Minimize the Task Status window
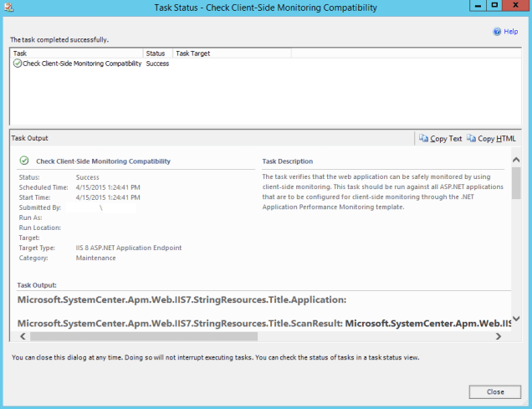The width and height of the screenshot is (532, 409). coord(474,6)
